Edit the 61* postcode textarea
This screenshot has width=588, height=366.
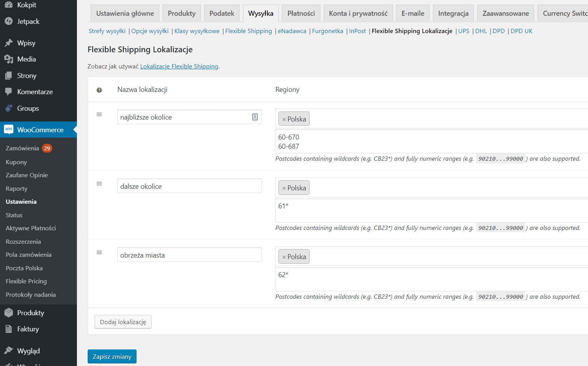click(x=431, y=211)
